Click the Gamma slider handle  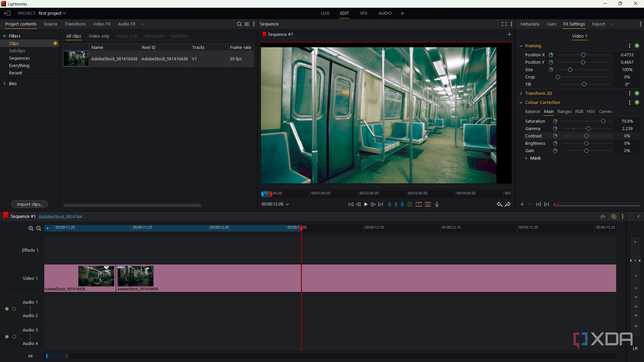tap(588, 129)
